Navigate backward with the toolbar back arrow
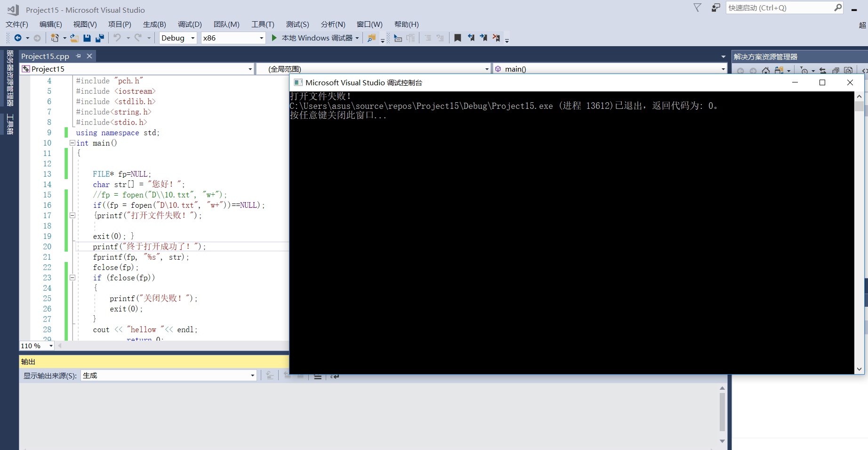The image size is (868, 450). [18, 38]
